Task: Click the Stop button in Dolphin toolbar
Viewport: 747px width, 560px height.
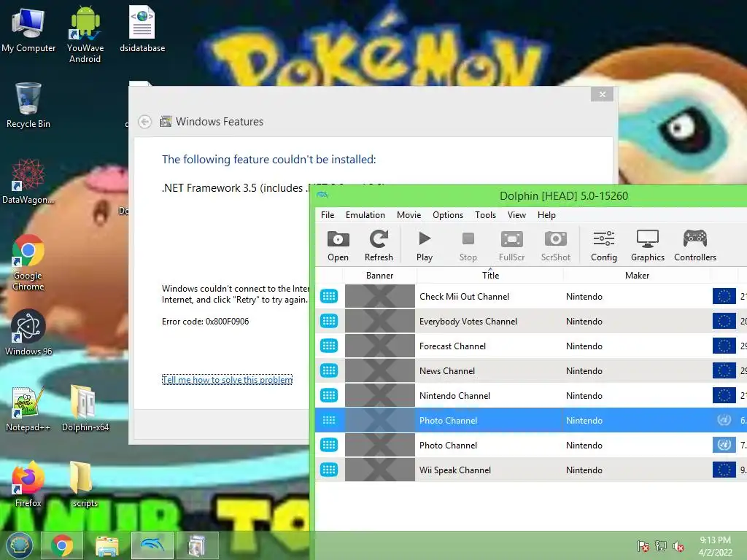Action: click(468, 246)
